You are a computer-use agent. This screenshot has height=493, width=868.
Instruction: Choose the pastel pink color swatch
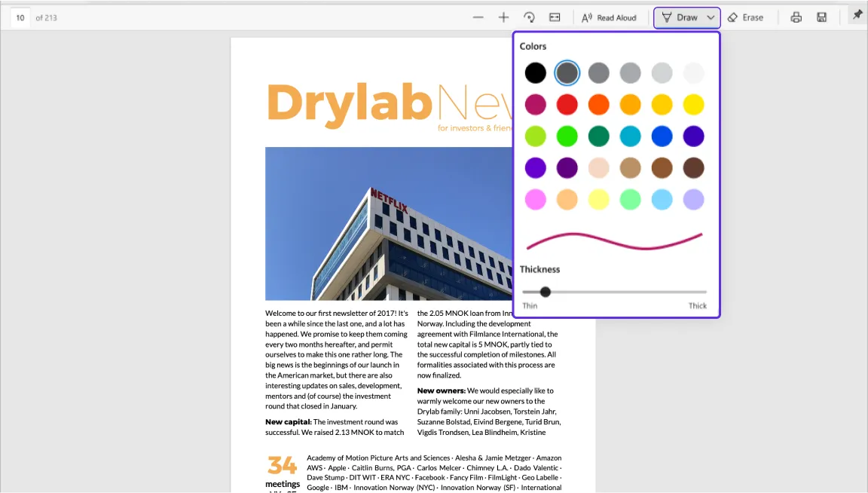coord(535,200)
